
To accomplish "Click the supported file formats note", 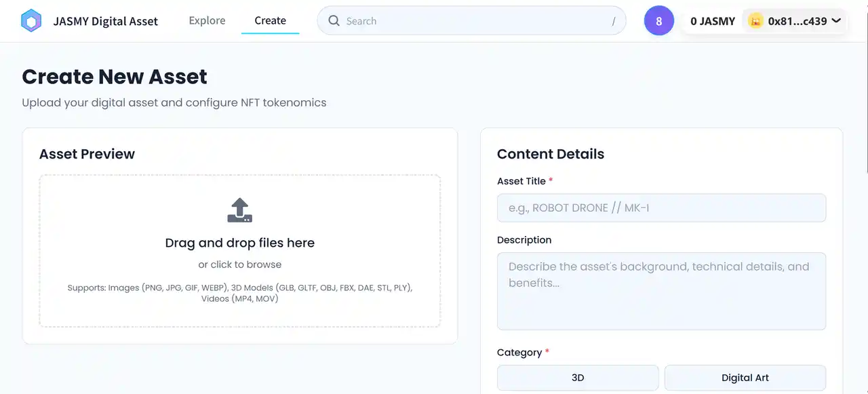I will pos(239,293).
